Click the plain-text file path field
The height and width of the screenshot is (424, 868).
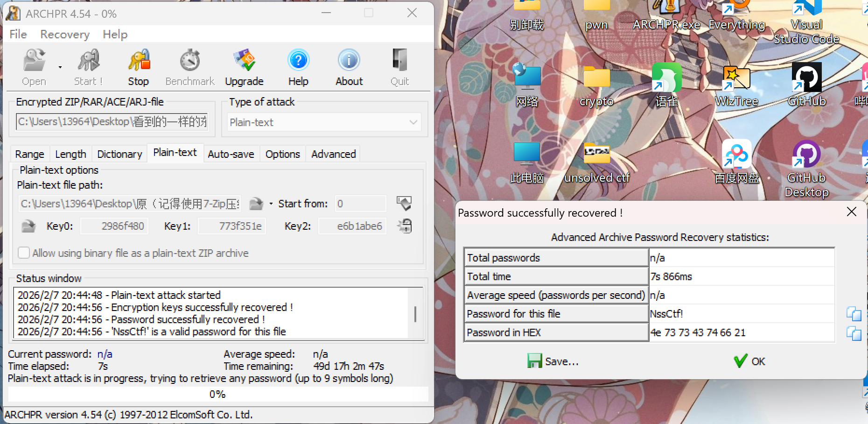[x=130, y=204]
